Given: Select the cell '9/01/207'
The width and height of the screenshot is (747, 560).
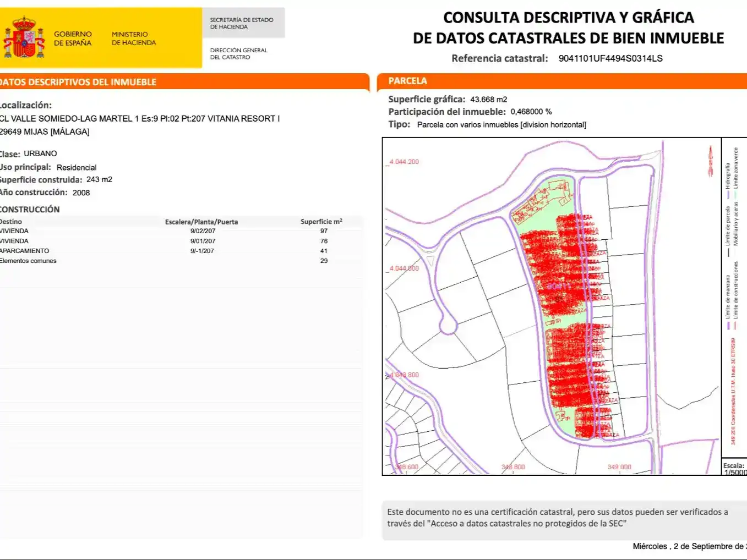Looking at the screenshot, I should click(x=203, y=241).
